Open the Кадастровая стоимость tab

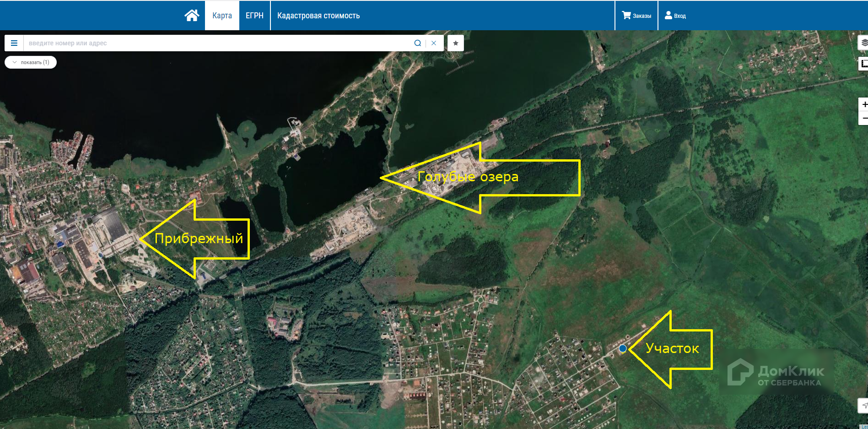point(318,16)
